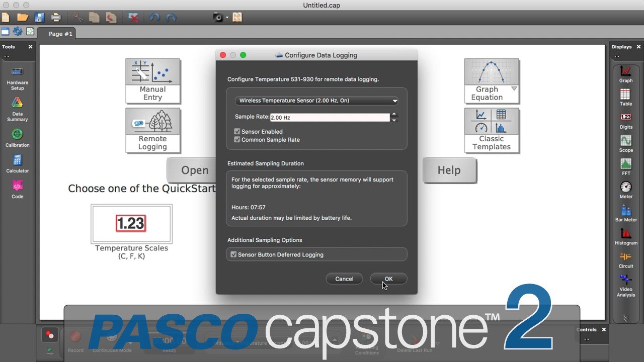Click OK in Configure Data Logging
The image size is (644, 362).
[388, 279]
